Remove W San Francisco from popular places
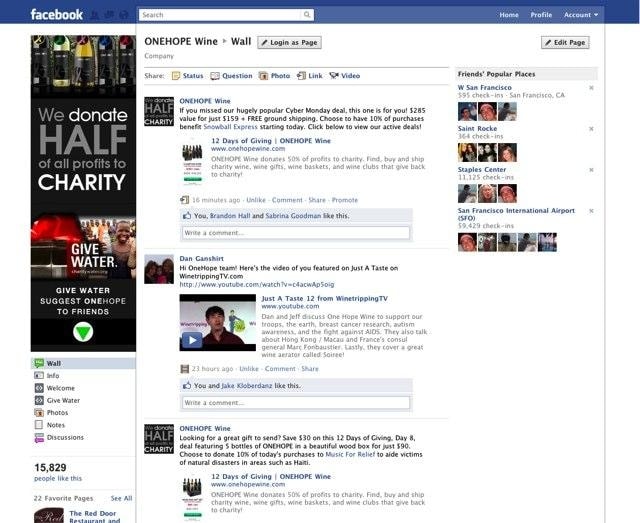 (x=591, y=88)
